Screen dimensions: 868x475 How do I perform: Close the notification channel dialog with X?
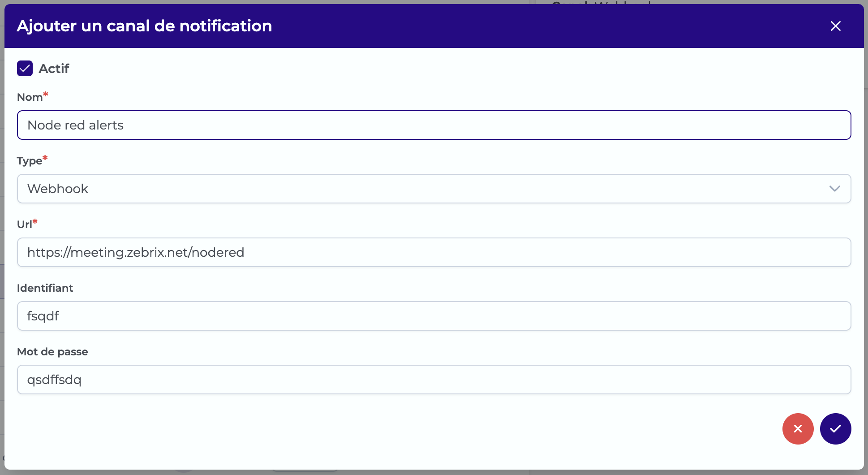point(835,26)
